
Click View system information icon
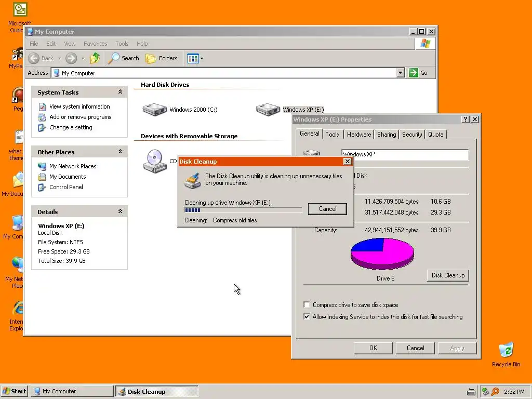pos(42,107)
